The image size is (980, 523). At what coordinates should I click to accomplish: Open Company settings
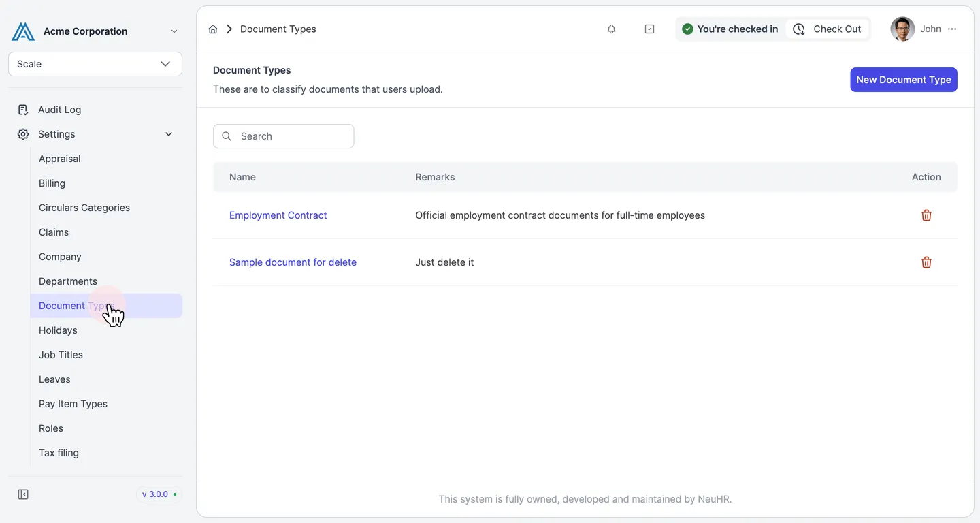(60, 257)
